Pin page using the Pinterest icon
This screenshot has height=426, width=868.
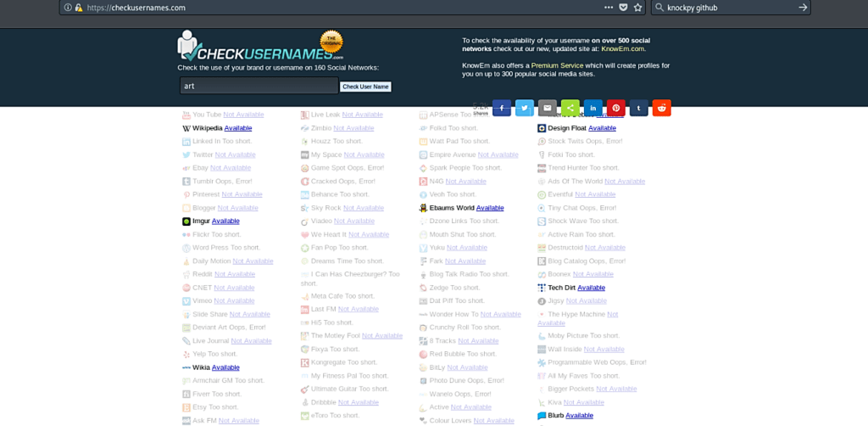(616, 108)
